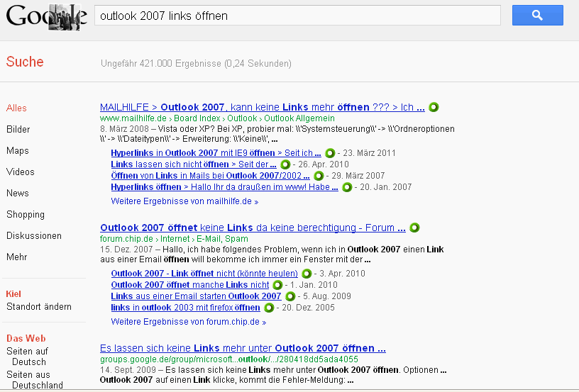Switch to Shopping search
Image resolution: width=579 pixels, height=392 pixels.
coord(26,215)
